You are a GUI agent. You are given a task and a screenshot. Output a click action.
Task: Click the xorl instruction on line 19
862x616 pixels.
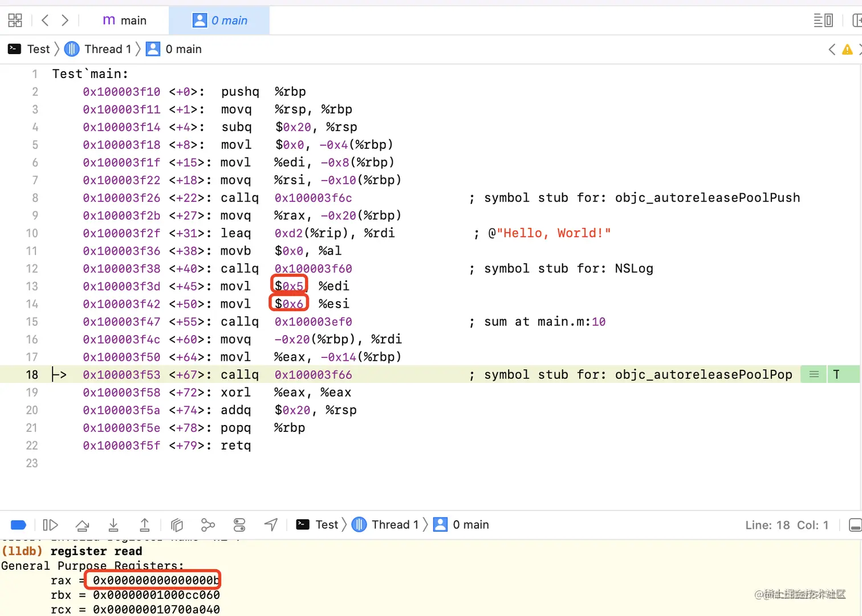click(235, 392)
